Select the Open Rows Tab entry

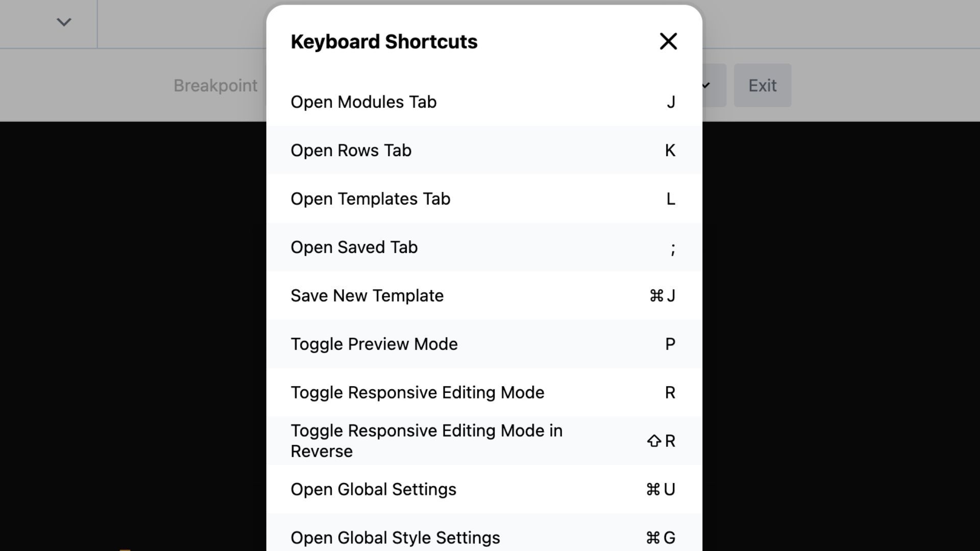[351, 151]
